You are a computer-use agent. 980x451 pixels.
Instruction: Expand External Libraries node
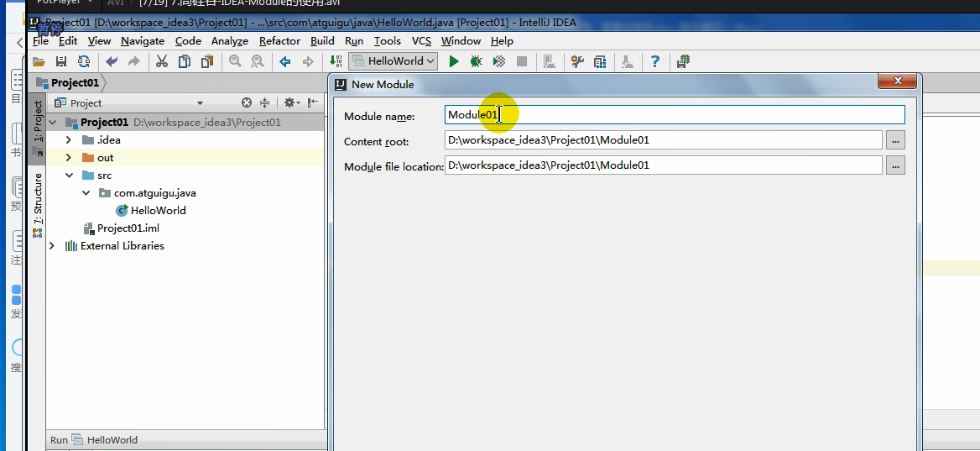[52, 246]
